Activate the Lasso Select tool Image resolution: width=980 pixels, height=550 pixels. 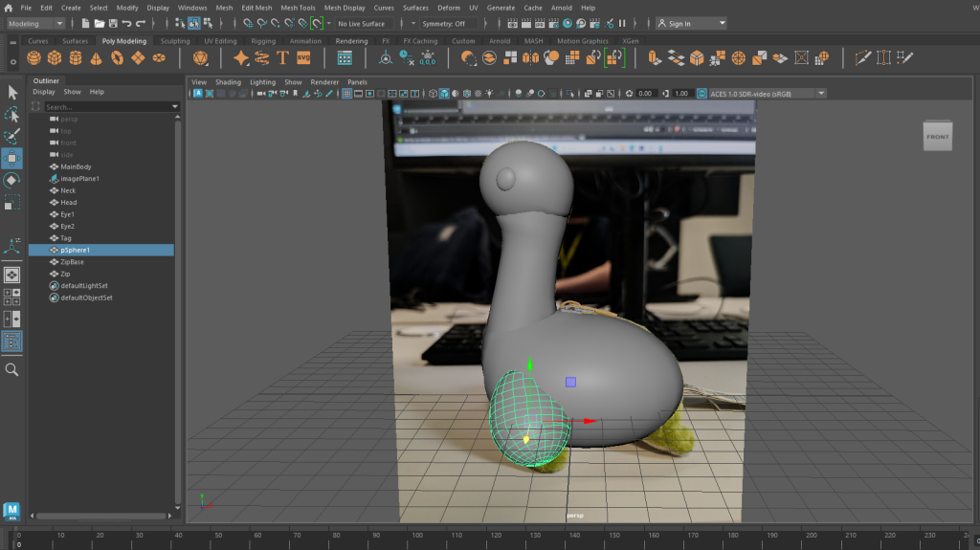click(x=11, y=115)
